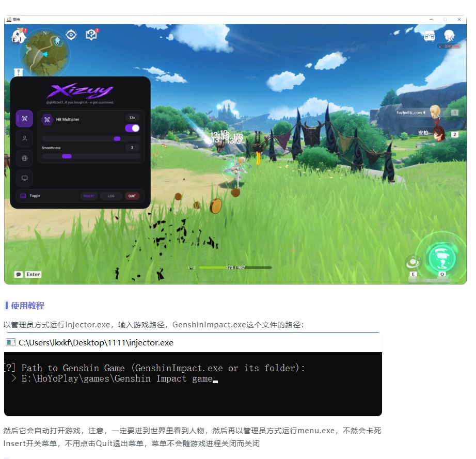
Task: Open the Paimon menu icon
Action: pos(19,36)
